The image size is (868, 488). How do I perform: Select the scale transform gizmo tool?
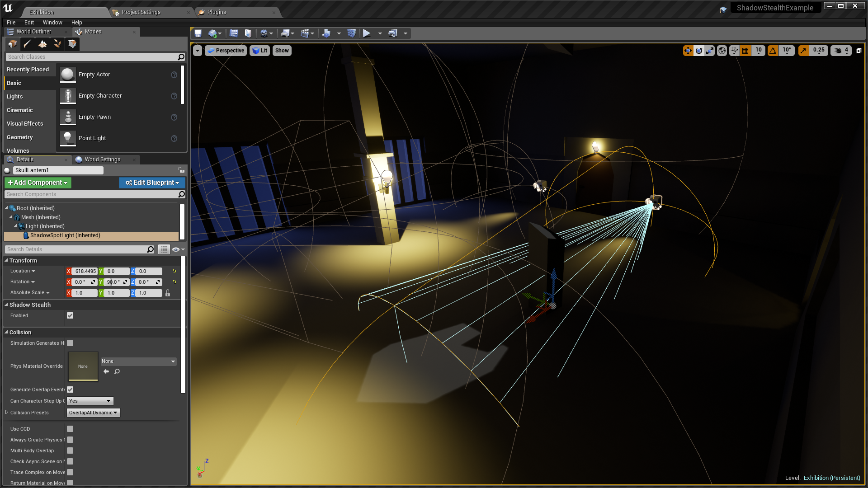click(x=710, y=51)
